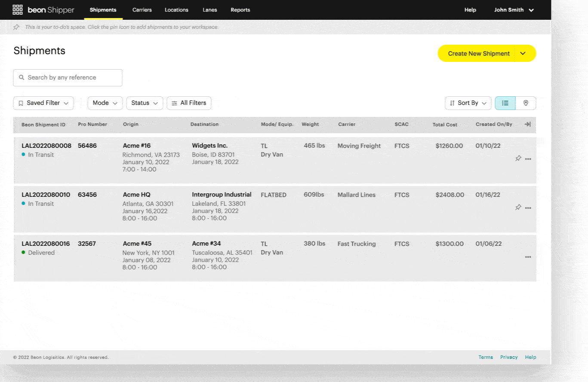Click Pro Number 32567
This screenshot has height=382, width=588.
point(87,244)
